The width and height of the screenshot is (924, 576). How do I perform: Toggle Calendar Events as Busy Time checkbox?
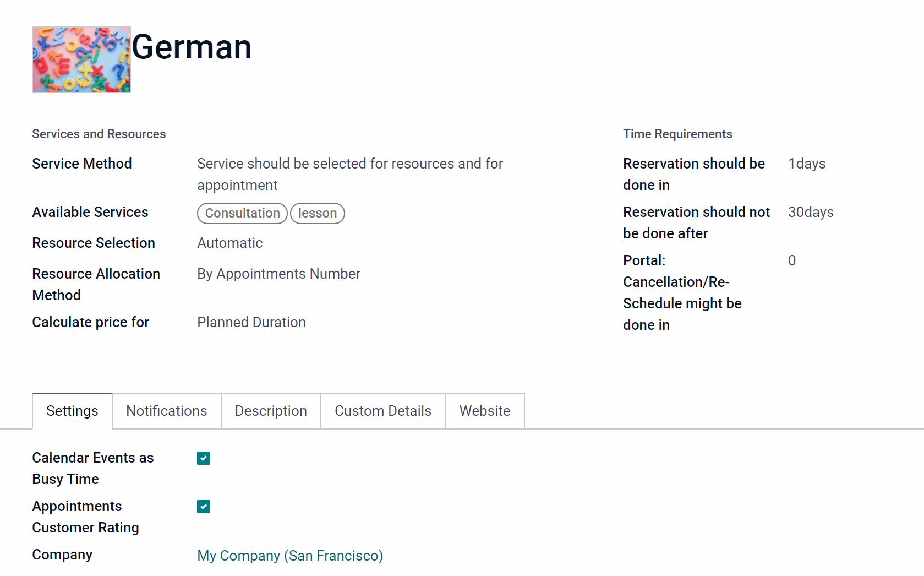(x=204, y=458)
